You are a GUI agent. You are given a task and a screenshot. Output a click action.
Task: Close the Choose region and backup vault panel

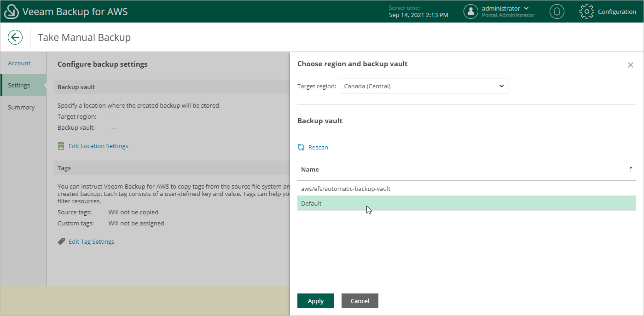pos(631,65)
